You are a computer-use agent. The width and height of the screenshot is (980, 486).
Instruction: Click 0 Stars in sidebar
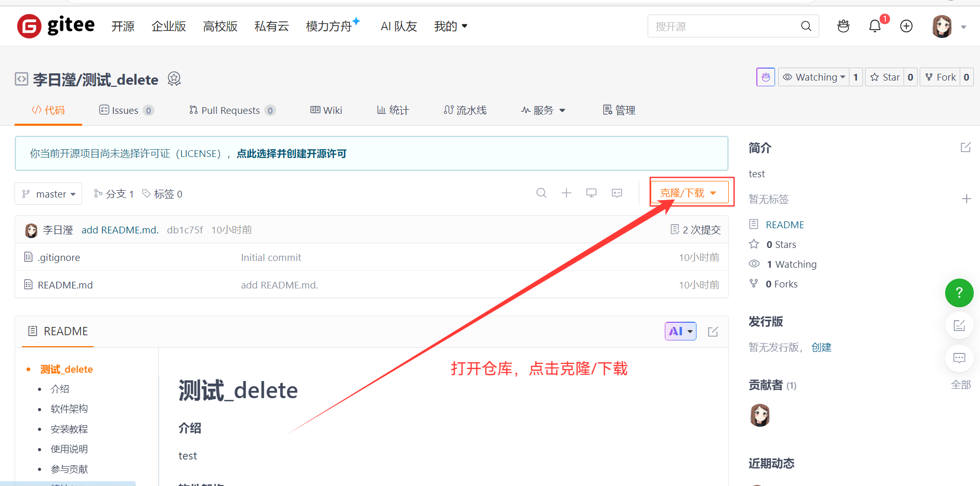[781, 244]
